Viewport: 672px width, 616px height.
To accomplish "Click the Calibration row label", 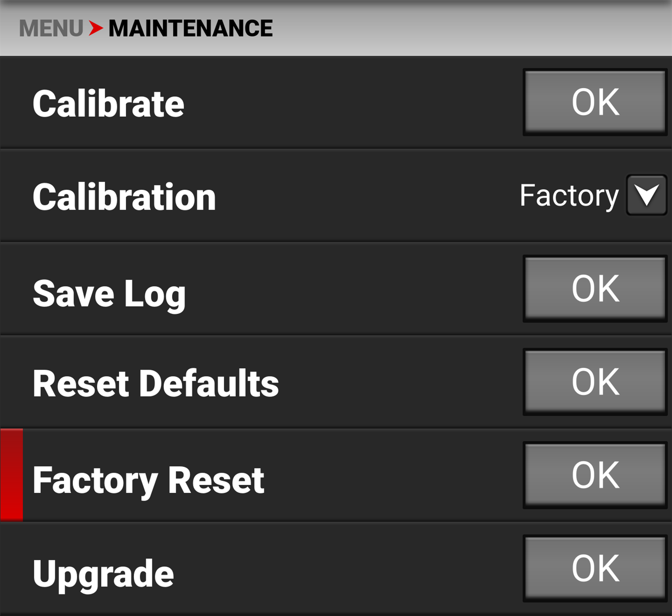I will (123, 197).
